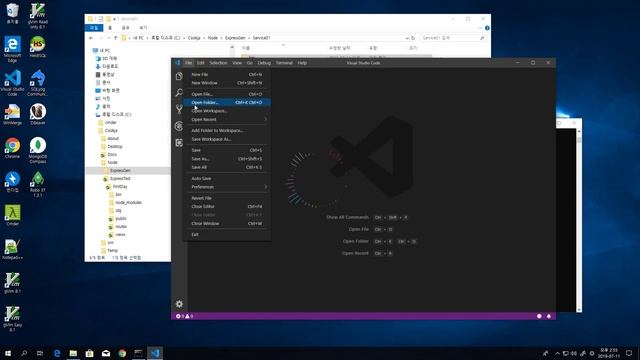This screenshot has height=360, width=640.
Task: Choose Save Workspace As...
Action: (227, 139)
